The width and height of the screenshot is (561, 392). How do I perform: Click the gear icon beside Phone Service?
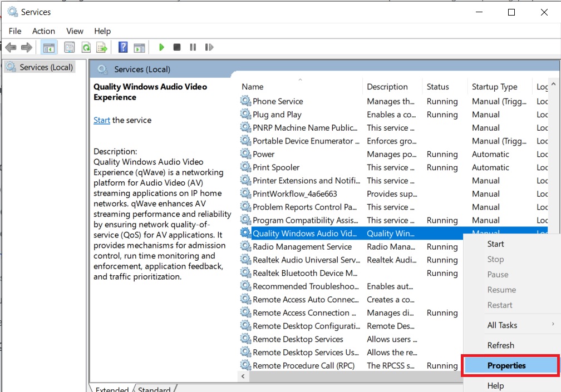pos(245,101)
